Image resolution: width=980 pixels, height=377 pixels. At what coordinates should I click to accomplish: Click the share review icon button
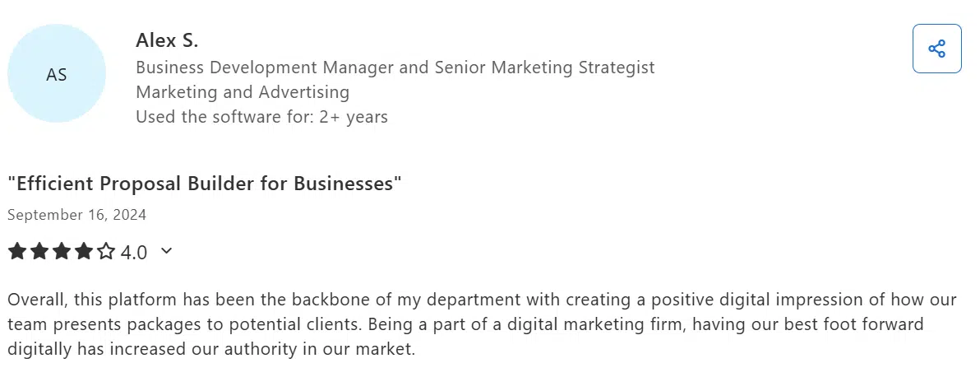[936, 49]
